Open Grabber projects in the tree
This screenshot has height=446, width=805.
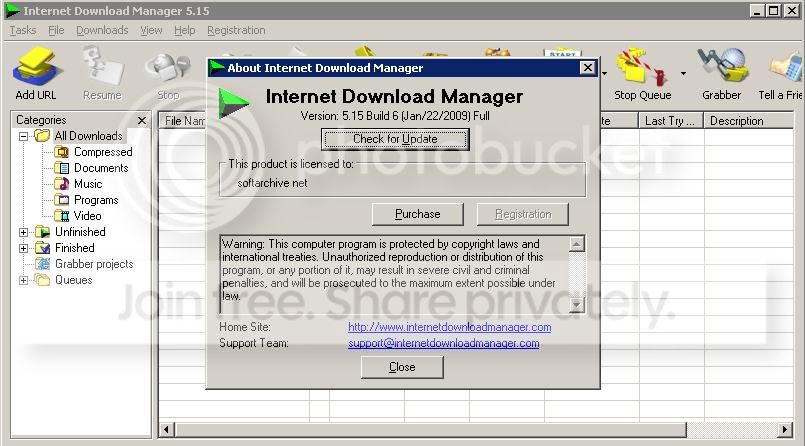click(x=94, y=264)
